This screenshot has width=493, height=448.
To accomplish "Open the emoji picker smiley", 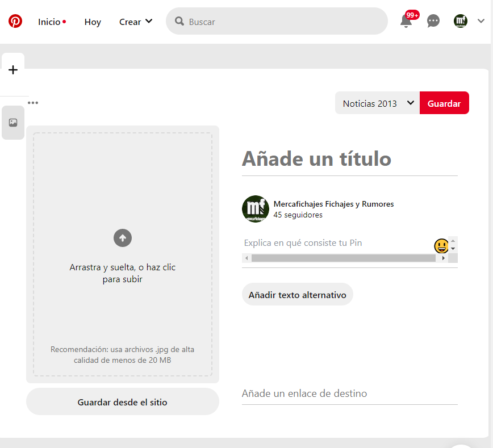I will (x=441, y=246).
